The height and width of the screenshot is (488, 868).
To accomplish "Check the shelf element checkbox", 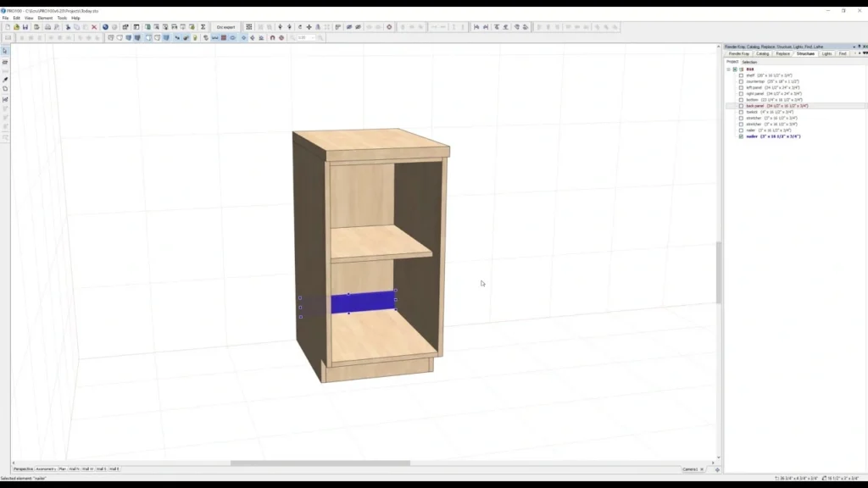I will click(x=741, y=75).
